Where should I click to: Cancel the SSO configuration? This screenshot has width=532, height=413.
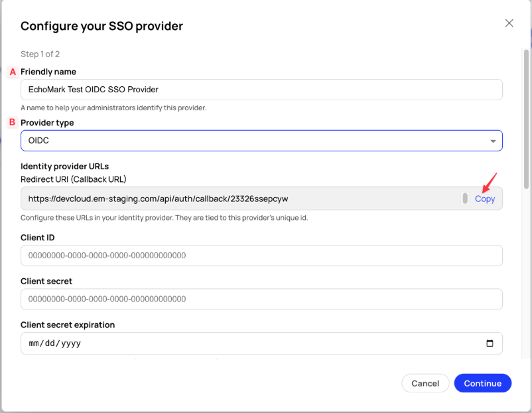425,383
